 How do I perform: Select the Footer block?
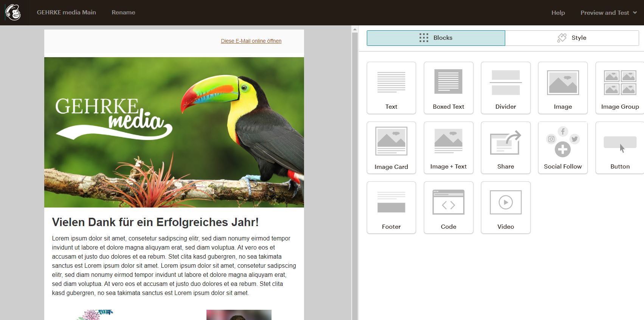coord(391,208)
